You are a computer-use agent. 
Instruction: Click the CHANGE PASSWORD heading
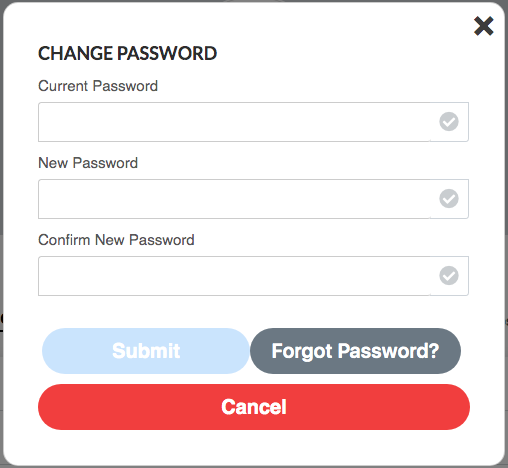pyautogui.click(x=127, y=53)
